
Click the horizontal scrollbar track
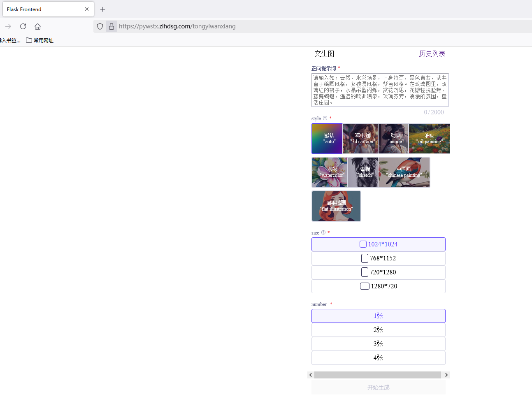coord(378,375)
